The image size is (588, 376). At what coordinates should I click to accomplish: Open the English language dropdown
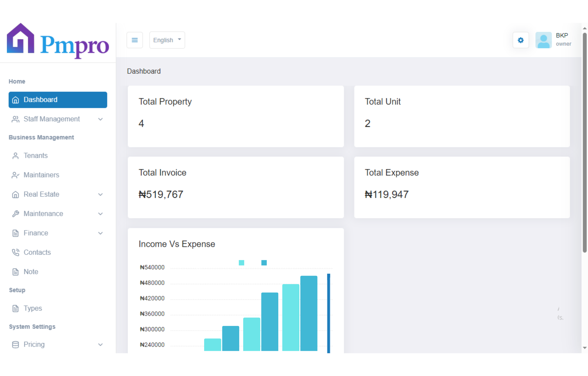167,40
